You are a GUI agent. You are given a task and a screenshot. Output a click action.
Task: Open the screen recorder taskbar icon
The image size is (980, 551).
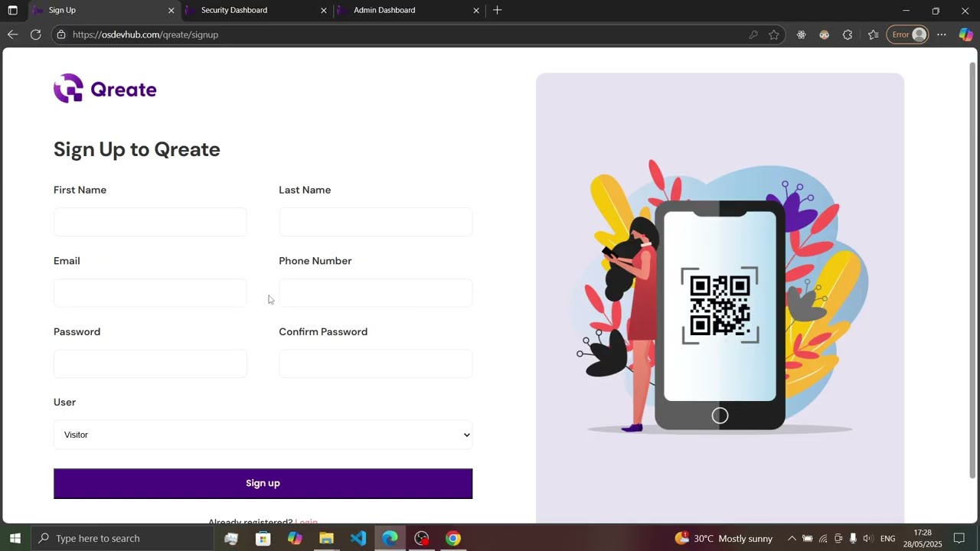[x=422, y=538]
